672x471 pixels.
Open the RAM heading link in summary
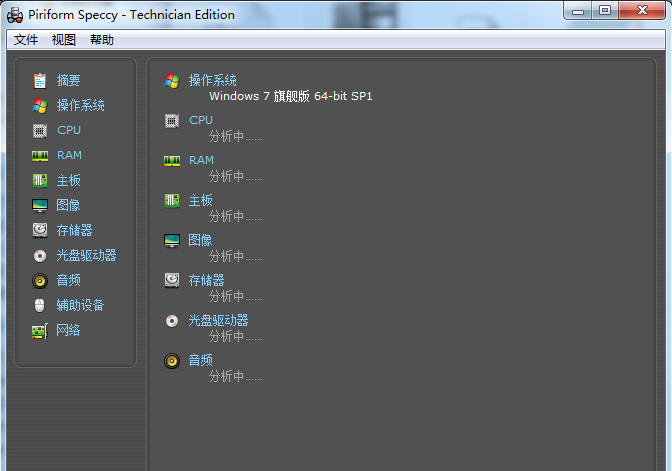[201, 160]
